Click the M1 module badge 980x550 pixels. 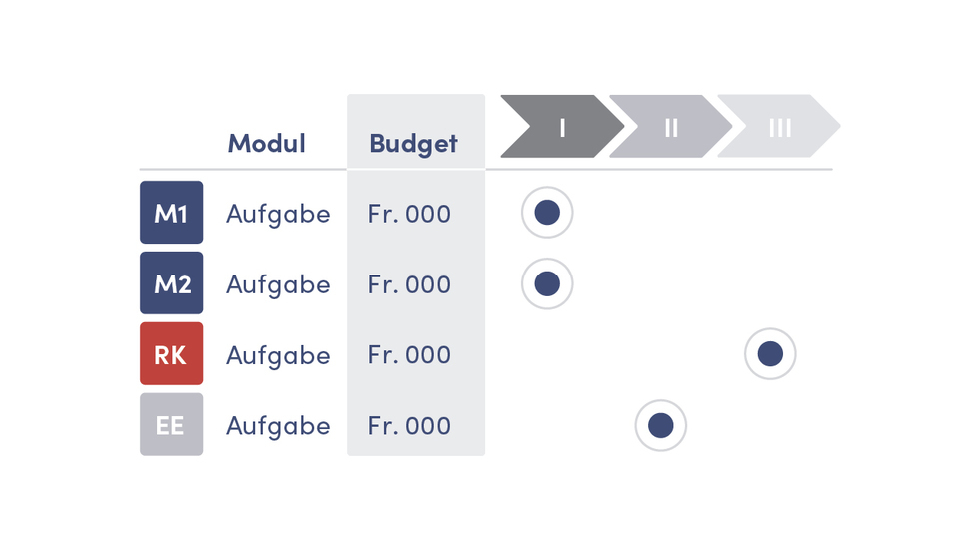click(x=171, y=213)
